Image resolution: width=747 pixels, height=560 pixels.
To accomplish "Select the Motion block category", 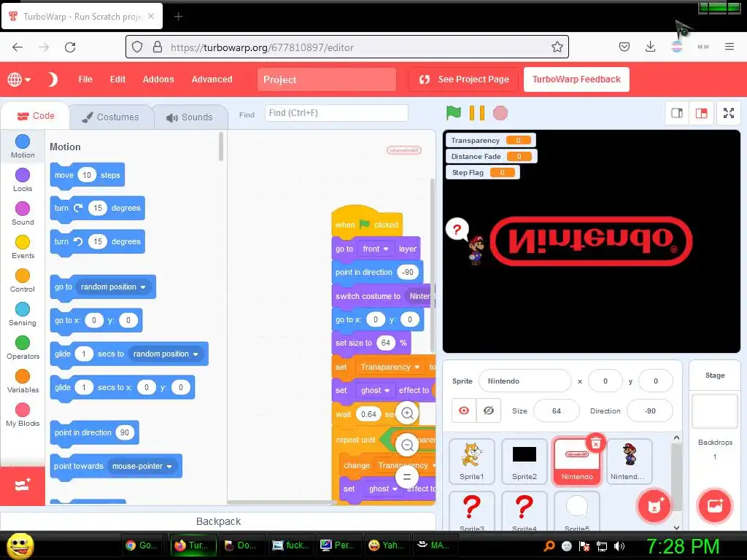I will pos(23,146).
